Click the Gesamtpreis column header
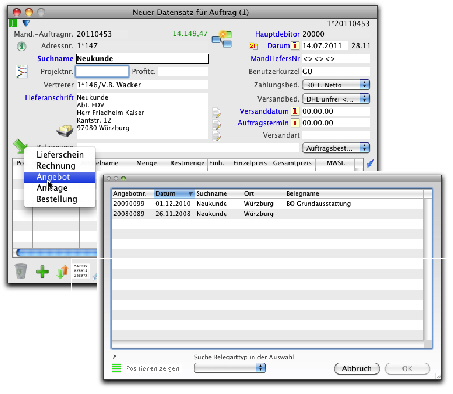The width and height of the screenshot is (453, 394). (292, 163)
